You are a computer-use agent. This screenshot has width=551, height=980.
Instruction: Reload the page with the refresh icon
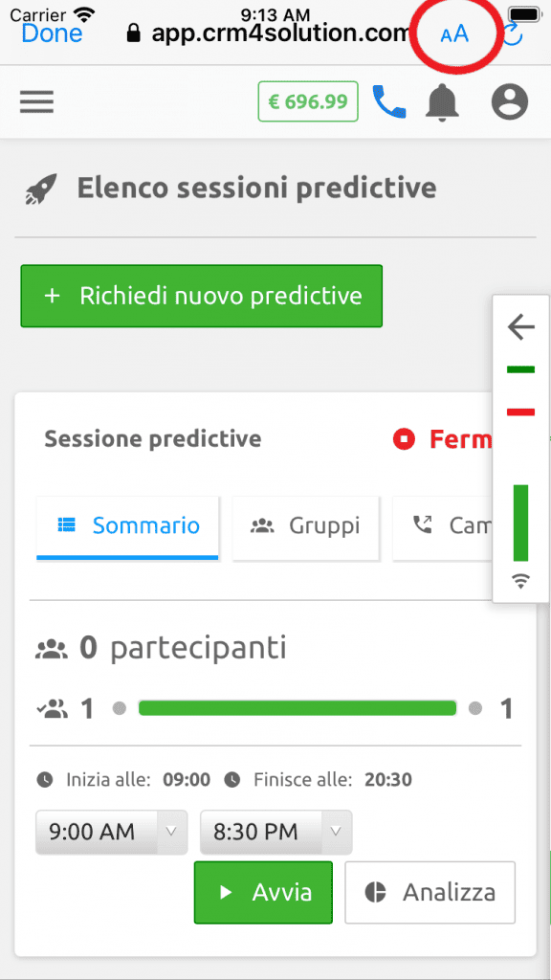513,34
